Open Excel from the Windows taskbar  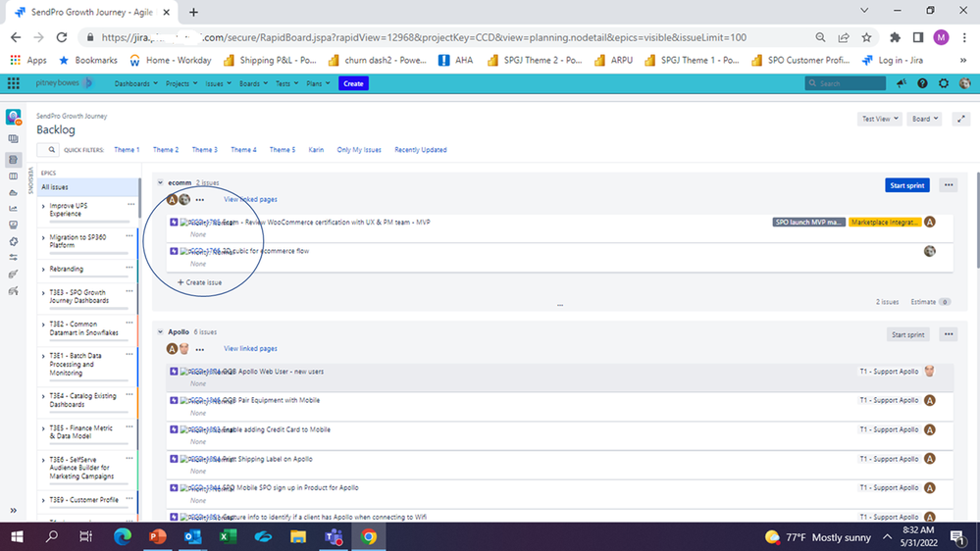(x=229, y=536)
